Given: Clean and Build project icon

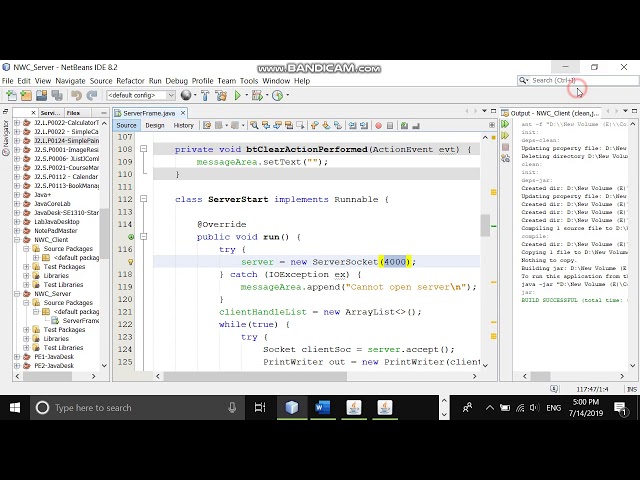Looking at the screenshot, I should coord(221,96).
